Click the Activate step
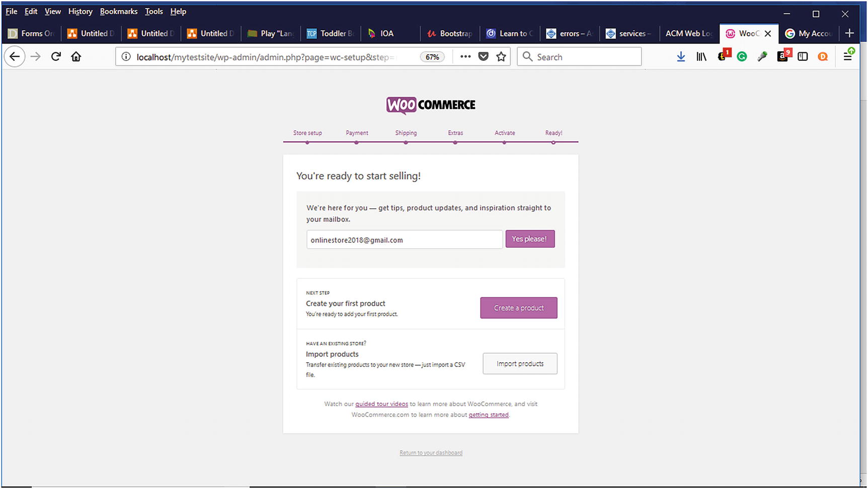Image resolution: width=868 pixels, height=489 pixels. click(505, 133)
